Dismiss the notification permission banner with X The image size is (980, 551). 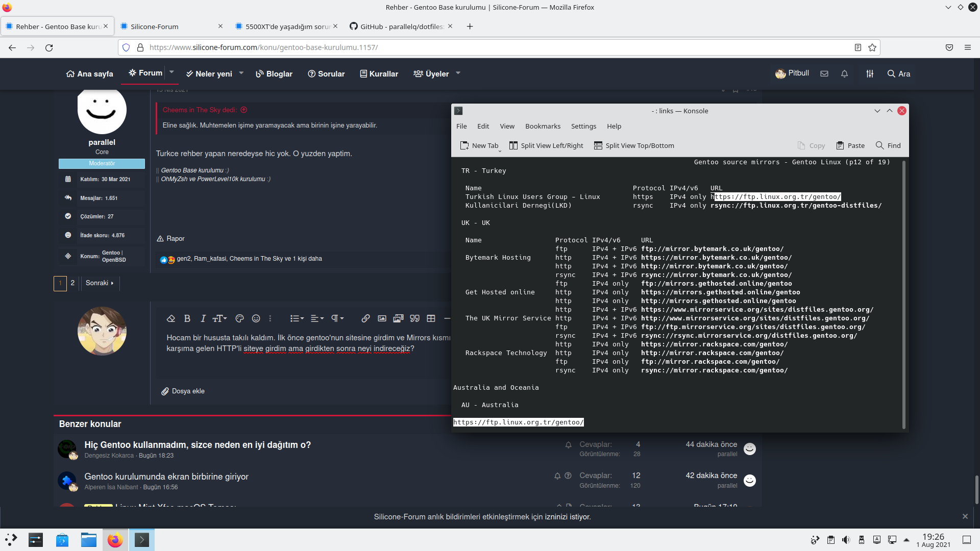(x=965, y=516)
